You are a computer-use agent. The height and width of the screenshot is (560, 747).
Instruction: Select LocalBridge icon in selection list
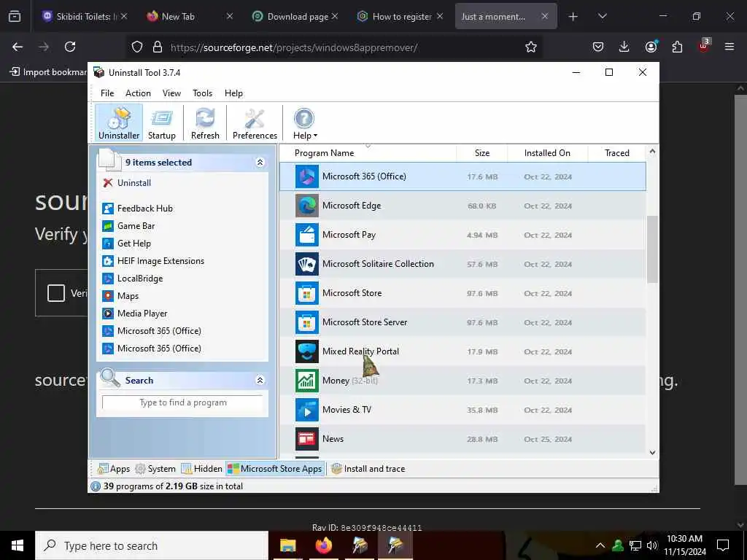click(108, 279)
